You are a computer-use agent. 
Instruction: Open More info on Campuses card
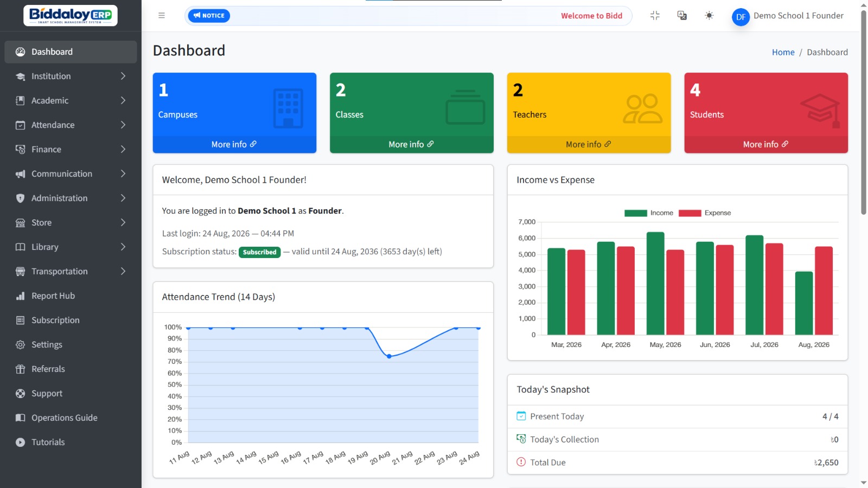pyautogui.click(x=234, y=144)
